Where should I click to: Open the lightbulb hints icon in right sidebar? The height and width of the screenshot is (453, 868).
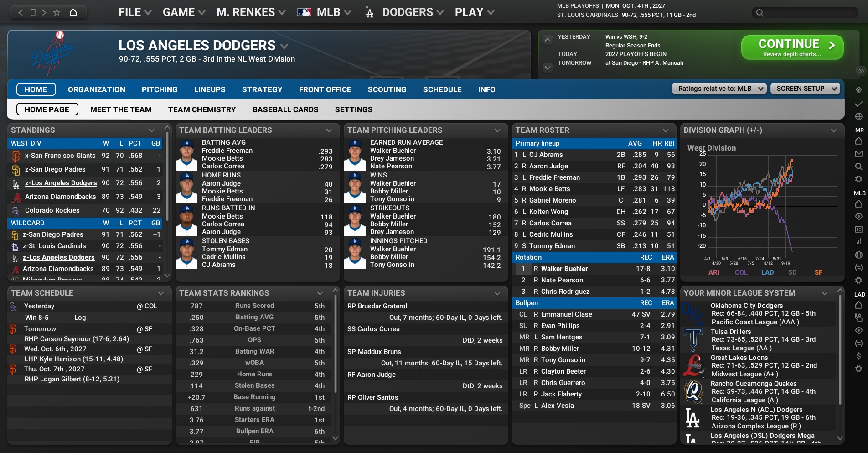858,91
